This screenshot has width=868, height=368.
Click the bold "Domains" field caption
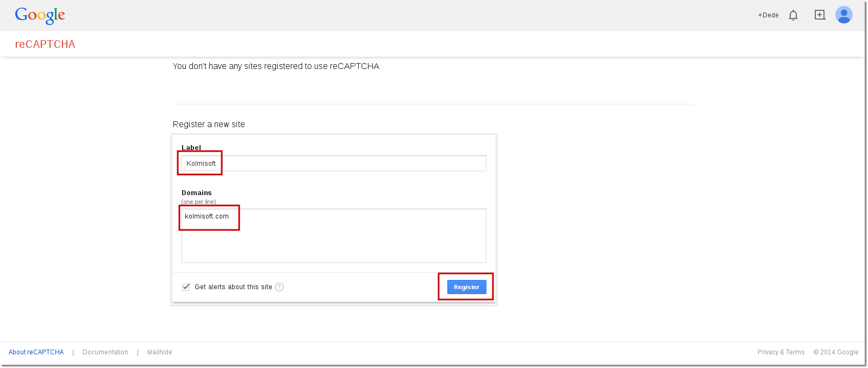pyautogui.click(x=197, y=193)
